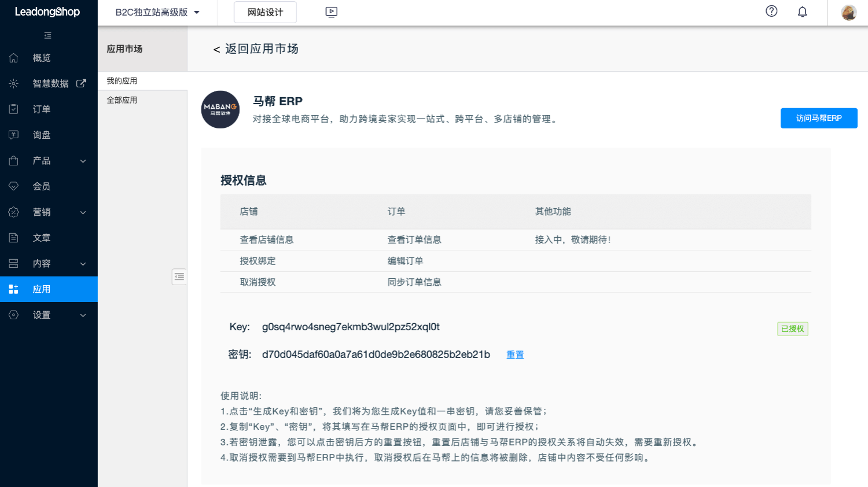The height and width of the screenshot is (487, 868).
Task: Open the video tutorial icon in top bar
Action: click(x=331, y=12)
